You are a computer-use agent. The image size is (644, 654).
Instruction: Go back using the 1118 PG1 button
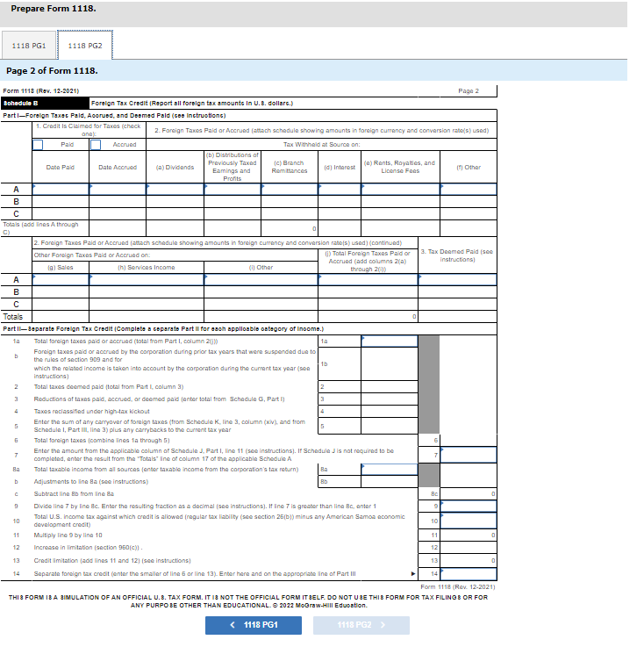pos(254,625)
